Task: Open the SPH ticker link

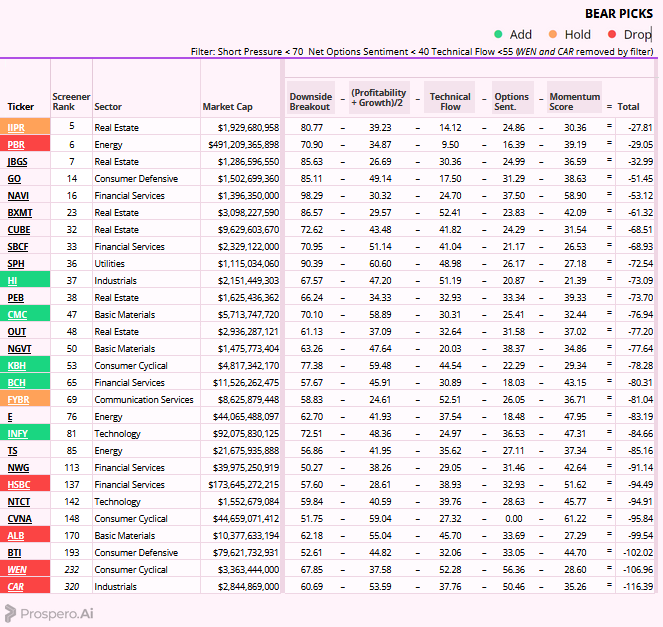Action: pyautogui.click(x=16, y=264)
